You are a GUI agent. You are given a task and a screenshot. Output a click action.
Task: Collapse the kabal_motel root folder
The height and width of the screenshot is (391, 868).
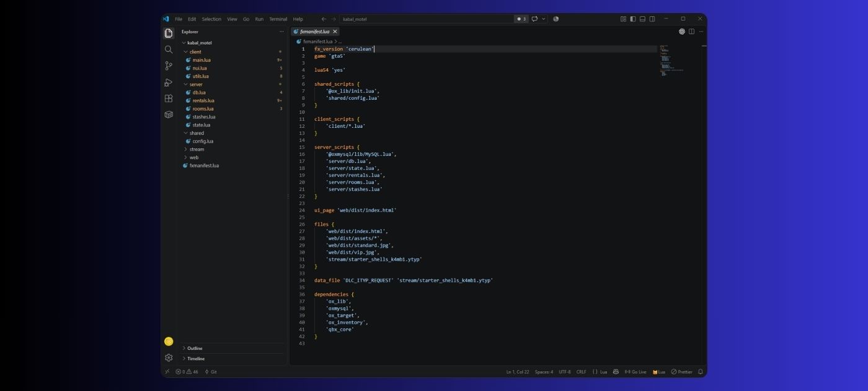point(233,43)
